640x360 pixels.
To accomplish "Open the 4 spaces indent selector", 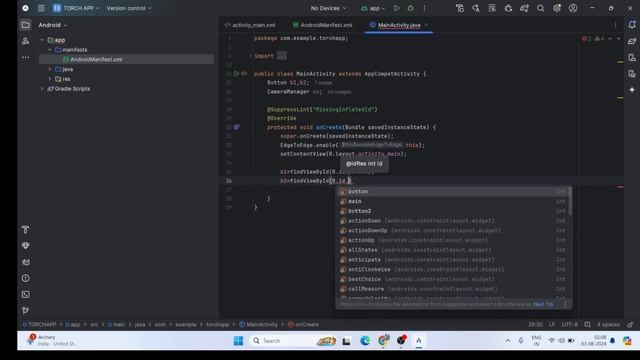I will (608, 324).
